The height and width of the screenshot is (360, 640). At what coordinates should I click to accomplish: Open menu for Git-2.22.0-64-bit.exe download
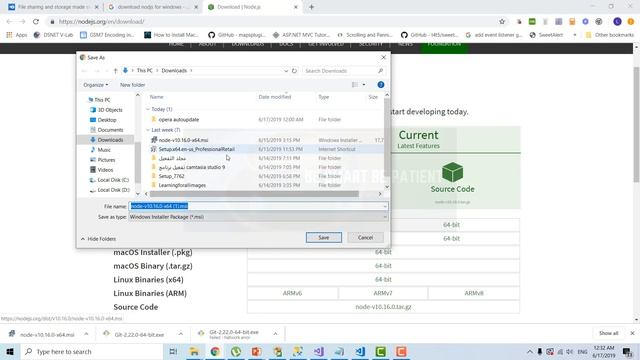180,334
